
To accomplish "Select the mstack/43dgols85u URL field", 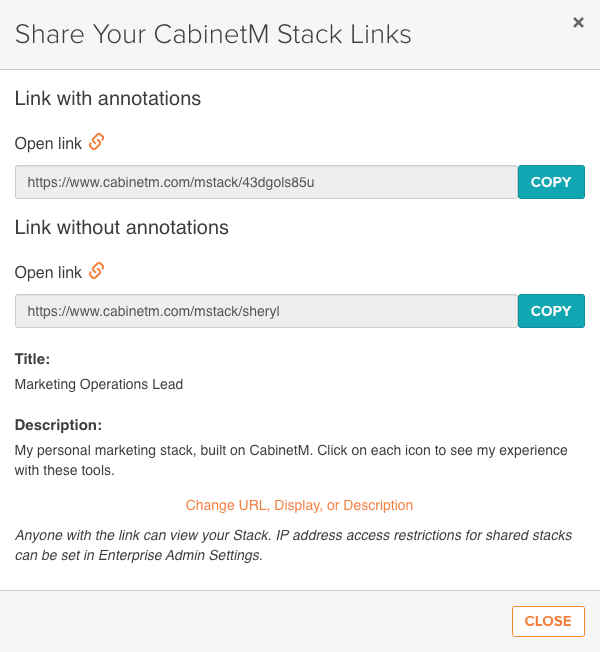I will click(x=267, y=182).
